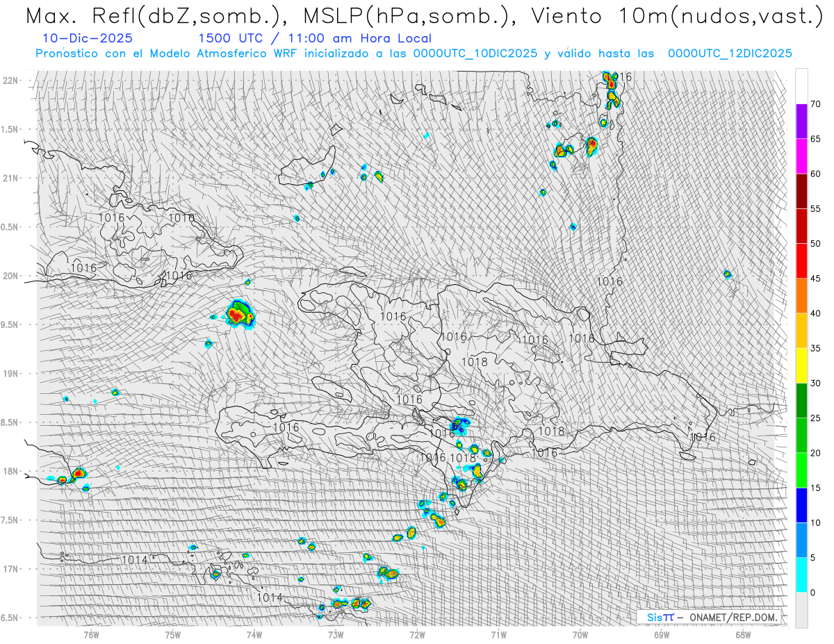Viewport: 834px width, 644px height.
Task: Pick the dark blue 10–15 dBZ swatch
Action: pos(801,505)
